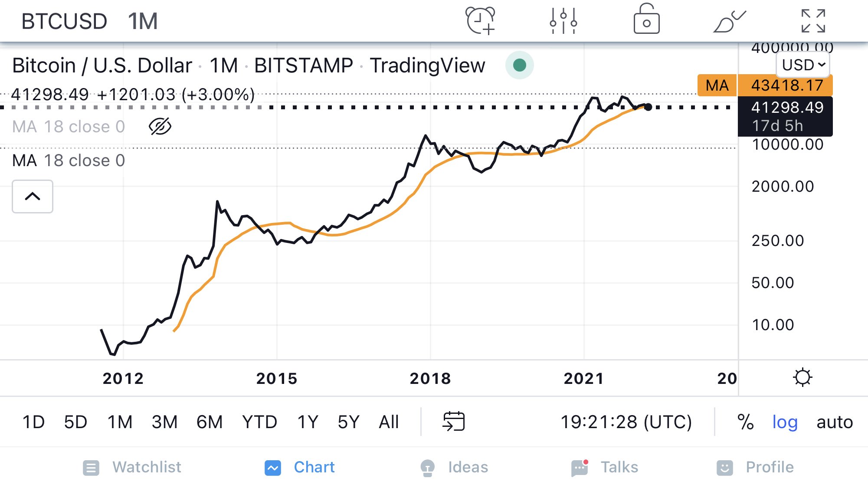Image resolution: width=868 pixels, height=488 pixels.
Task: Go to the Profile tab
Action: [755, 467]
